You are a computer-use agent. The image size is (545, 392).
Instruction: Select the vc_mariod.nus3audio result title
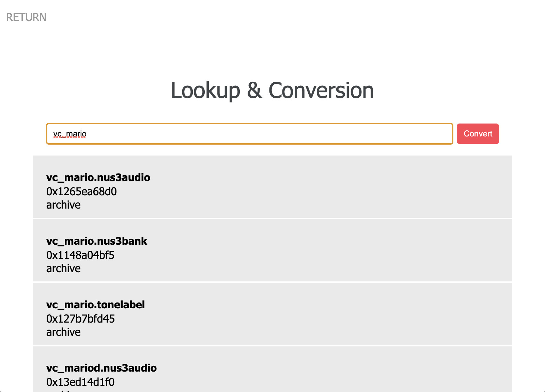tap(102, 368)
